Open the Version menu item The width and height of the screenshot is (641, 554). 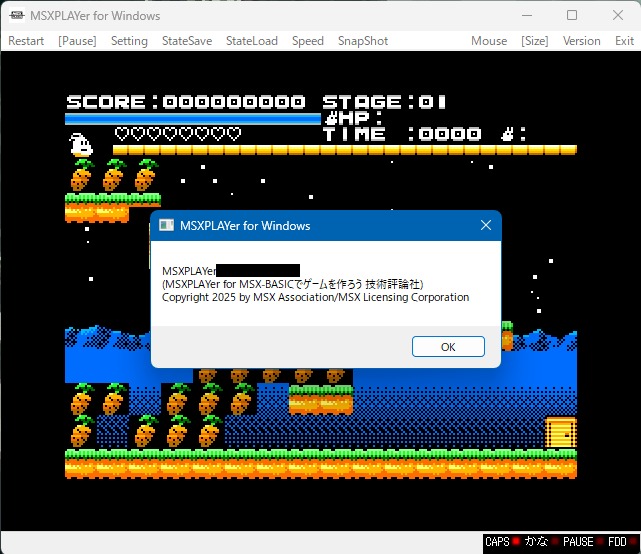[581, 41]
